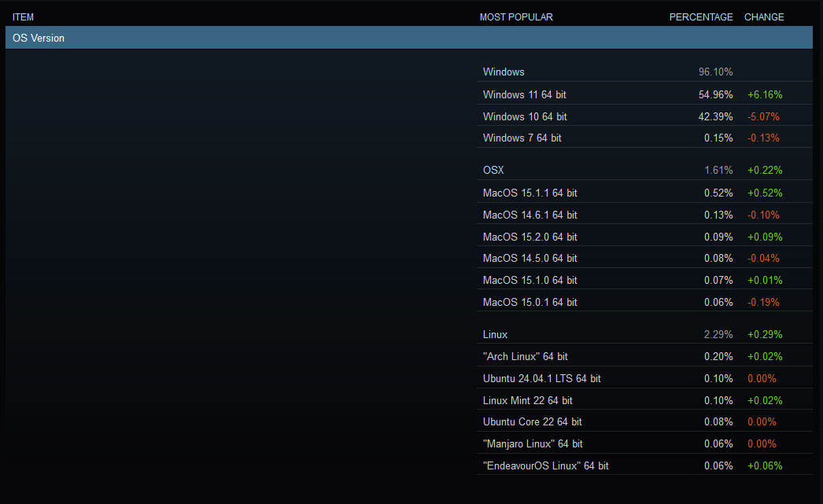Click the +0.01% change for MacOS 15.1.0
This screenshot has width=823, height=504.
[765, 280]
